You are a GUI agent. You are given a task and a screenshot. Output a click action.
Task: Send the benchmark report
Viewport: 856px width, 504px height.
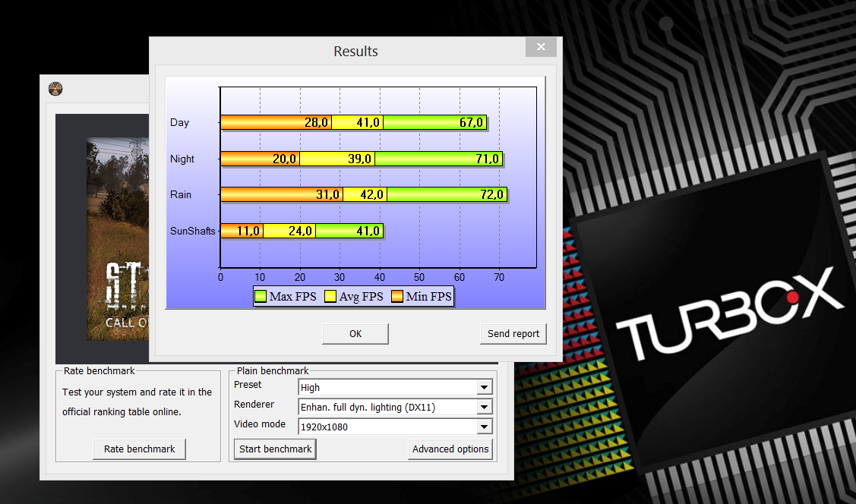coord(513,334)
